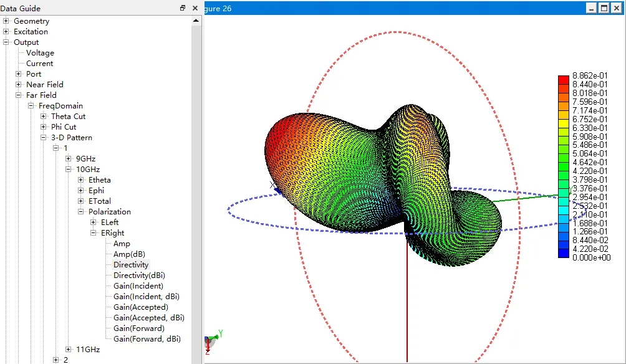Expand the Geometry tree node
This screenshot has width=626, height=364.
click(x=6, y=21)
